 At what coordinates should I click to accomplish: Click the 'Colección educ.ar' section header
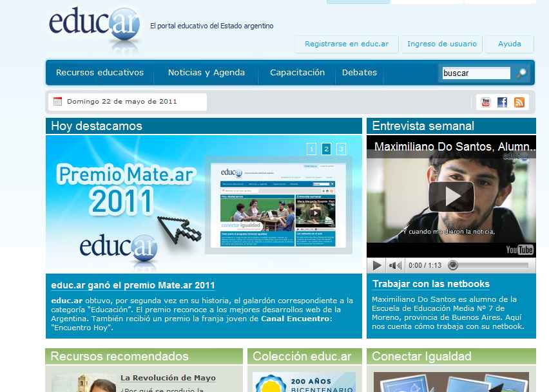[305, 356]
